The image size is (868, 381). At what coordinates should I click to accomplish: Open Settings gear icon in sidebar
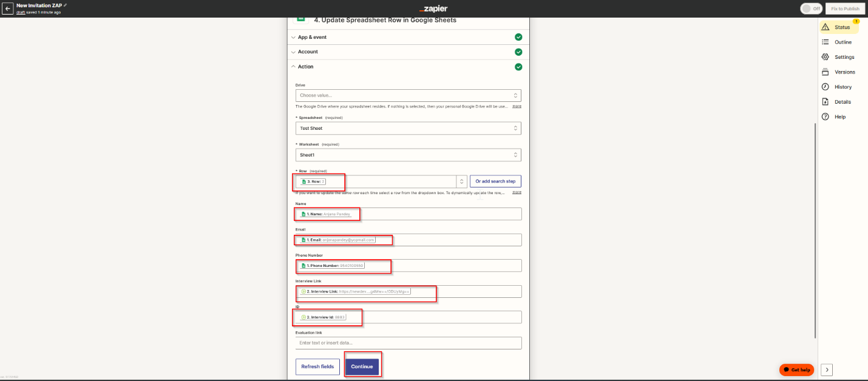coord(825,57)
